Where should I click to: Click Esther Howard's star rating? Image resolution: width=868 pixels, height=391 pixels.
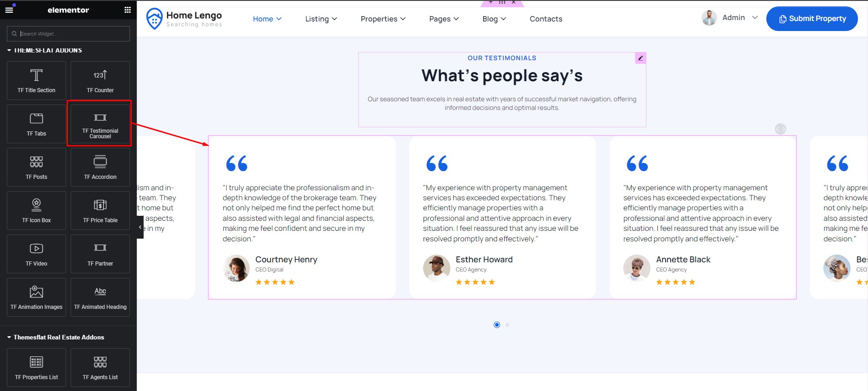[475, 282]
